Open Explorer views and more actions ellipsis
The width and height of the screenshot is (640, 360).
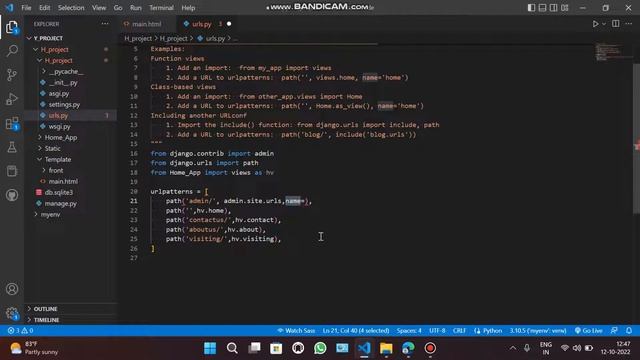[x=105, y=24]
